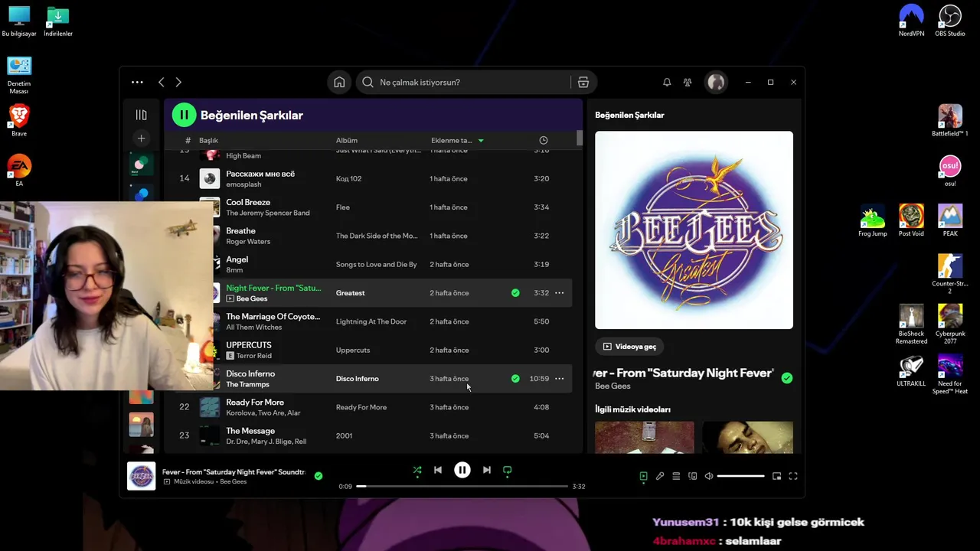Open the Friend Activity icon

(x=688, y=83)
